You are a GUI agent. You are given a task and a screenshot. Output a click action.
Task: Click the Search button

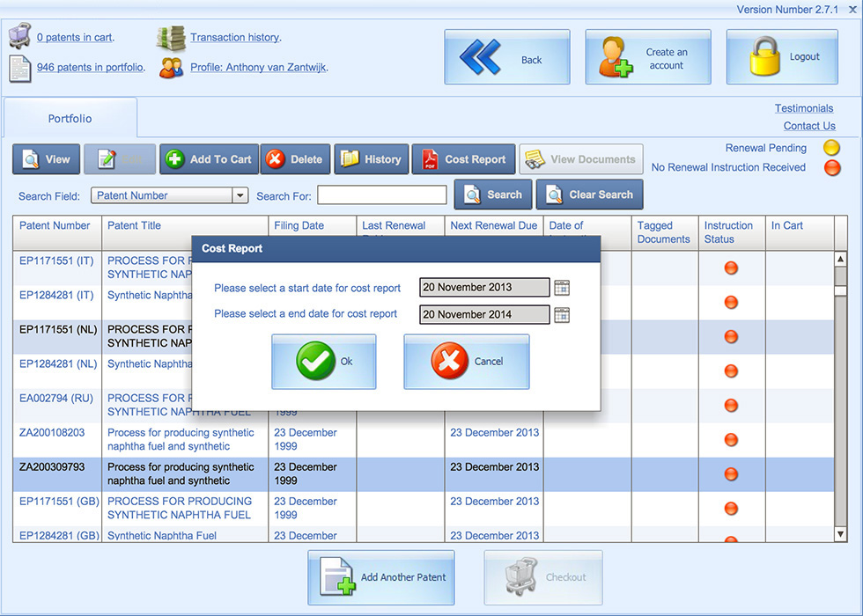(x=493, y=194)
